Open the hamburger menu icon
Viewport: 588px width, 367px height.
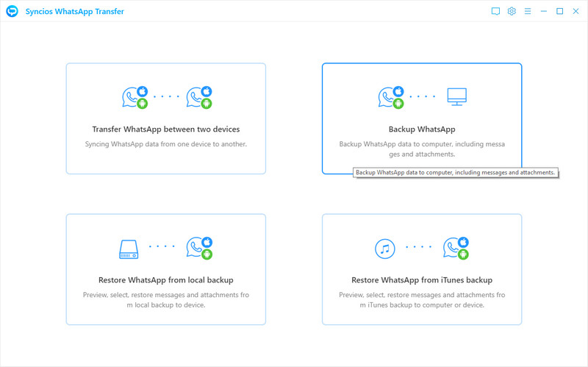click(x=528, y=11)
